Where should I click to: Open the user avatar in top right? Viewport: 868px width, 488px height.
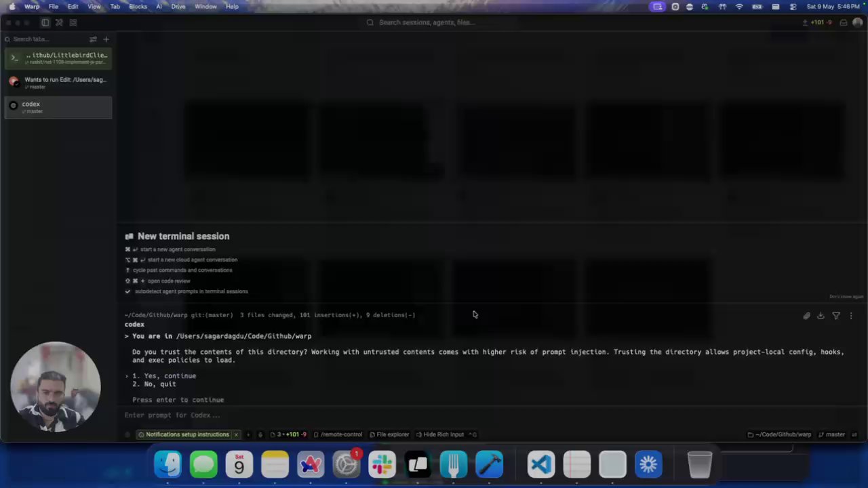pyautogui.click(x=858, y=22)
